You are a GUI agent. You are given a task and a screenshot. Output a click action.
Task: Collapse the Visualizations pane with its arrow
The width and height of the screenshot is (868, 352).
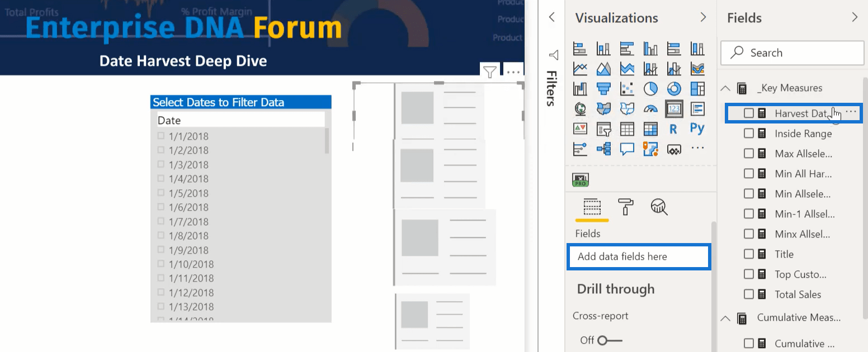point(703,17)
